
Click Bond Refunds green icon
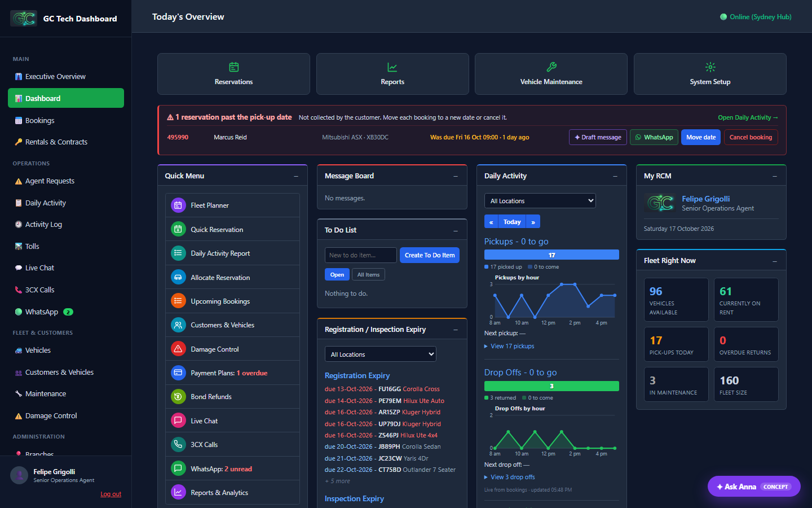pos(178,397)
